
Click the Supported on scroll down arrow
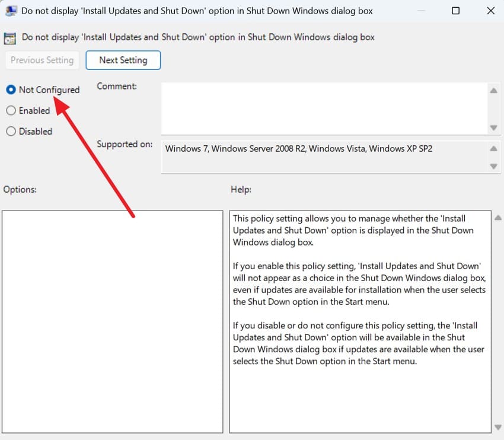click(x=494, y=166)
